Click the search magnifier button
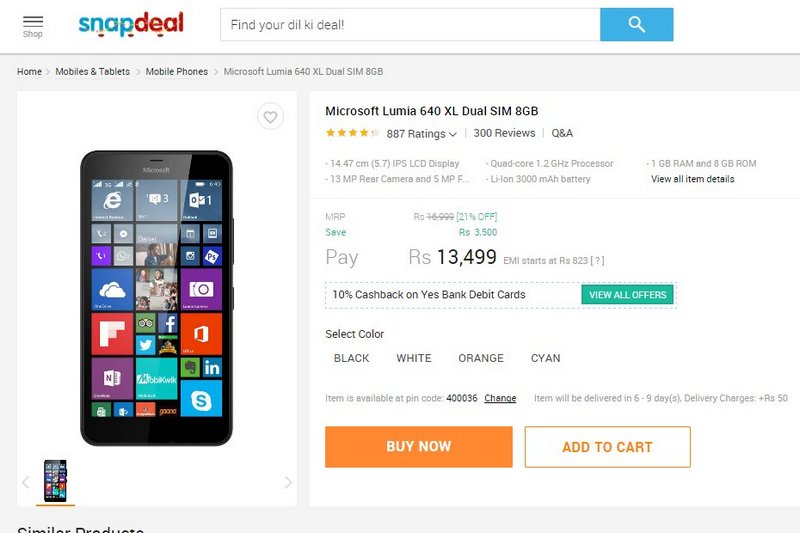Viewport: 800px width, 533px height. pos(636,24)
